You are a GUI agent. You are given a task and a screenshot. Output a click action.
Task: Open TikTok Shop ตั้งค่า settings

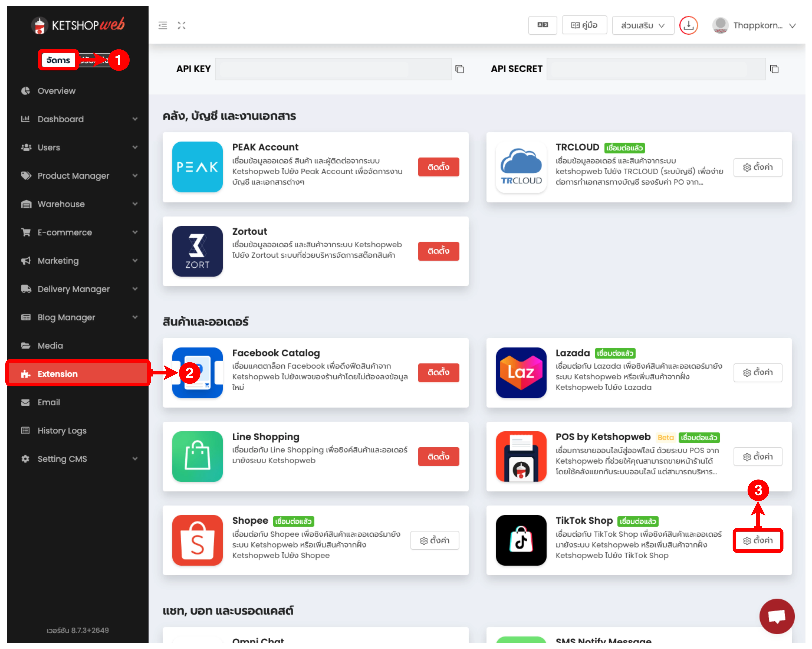point(757,541)
